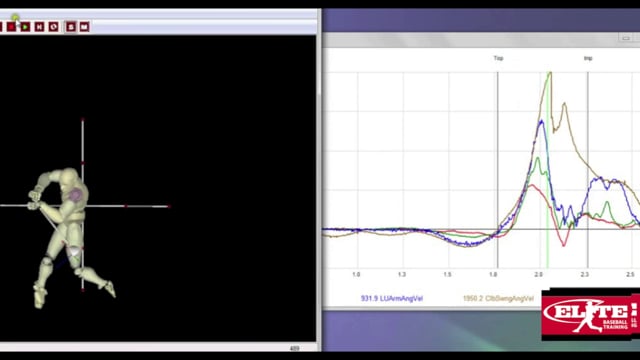Toggle the S toolbar button
Screen dimensions: 640x360
[71, 27]
